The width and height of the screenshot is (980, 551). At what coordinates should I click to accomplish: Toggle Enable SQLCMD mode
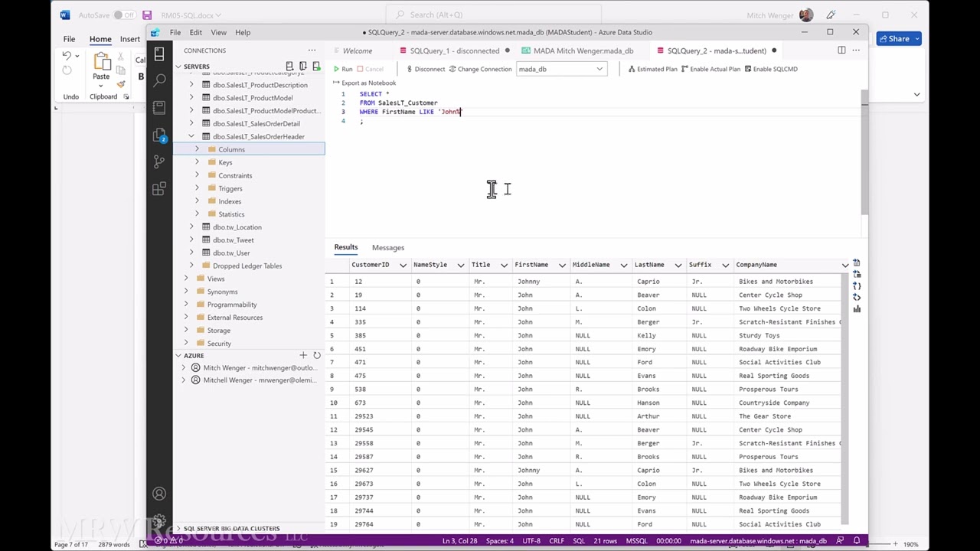click(771, 69)
